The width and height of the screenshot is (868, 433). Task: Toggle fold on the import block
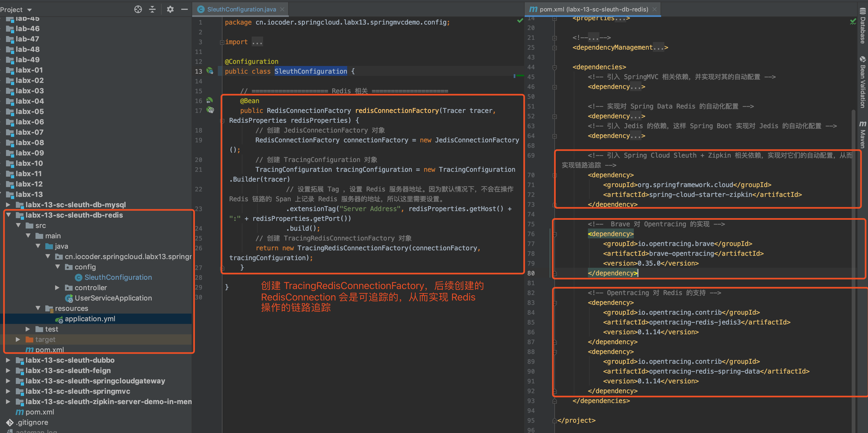[x=222, y=42]
